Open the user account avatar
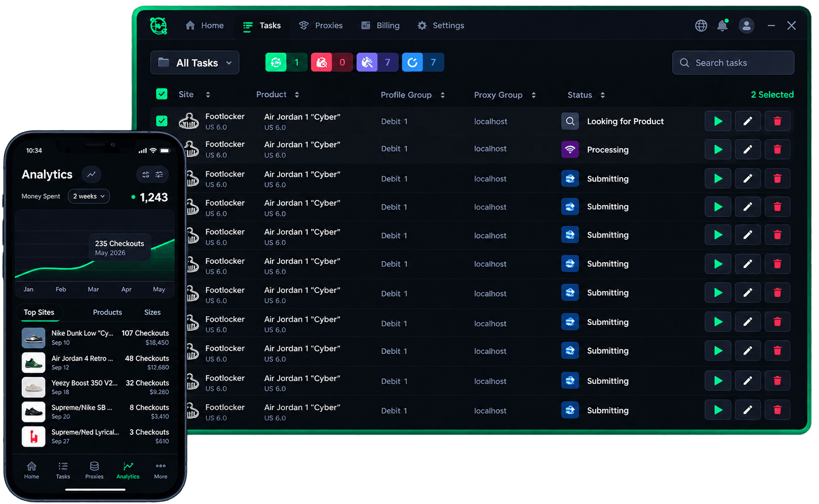Viewport: 819px width, 504px height. click(746, 26)
